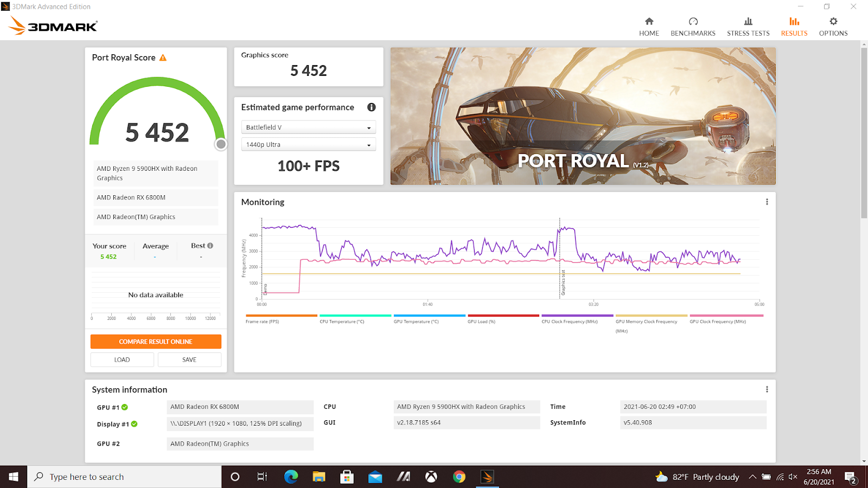Show hidden system tray icons
The image size is (868, 488).
tap(752, 477)
